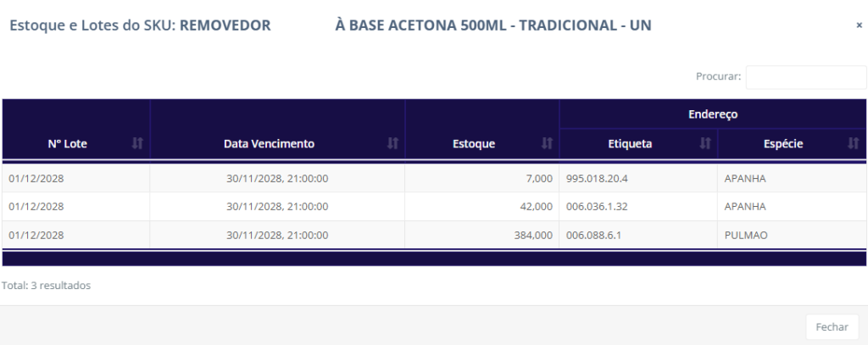Click the sort icon next to Etiqueta
The height and width of the screenshot is (345, 868).
click(704, 144)
